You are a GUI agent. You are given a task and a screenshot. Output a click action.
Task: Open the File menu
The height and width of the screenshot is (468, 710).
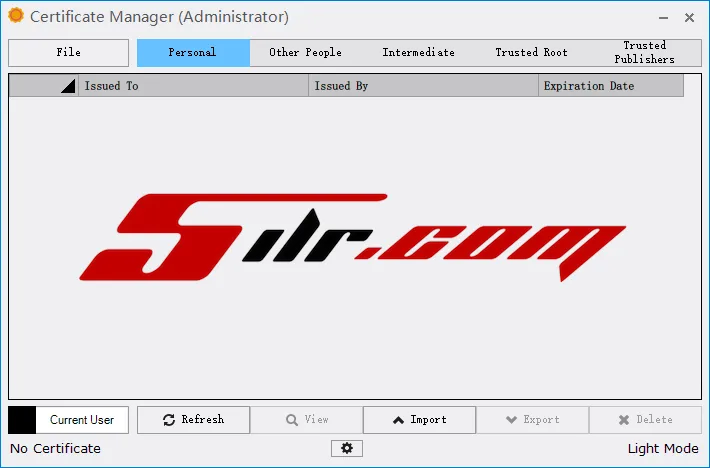68,53
